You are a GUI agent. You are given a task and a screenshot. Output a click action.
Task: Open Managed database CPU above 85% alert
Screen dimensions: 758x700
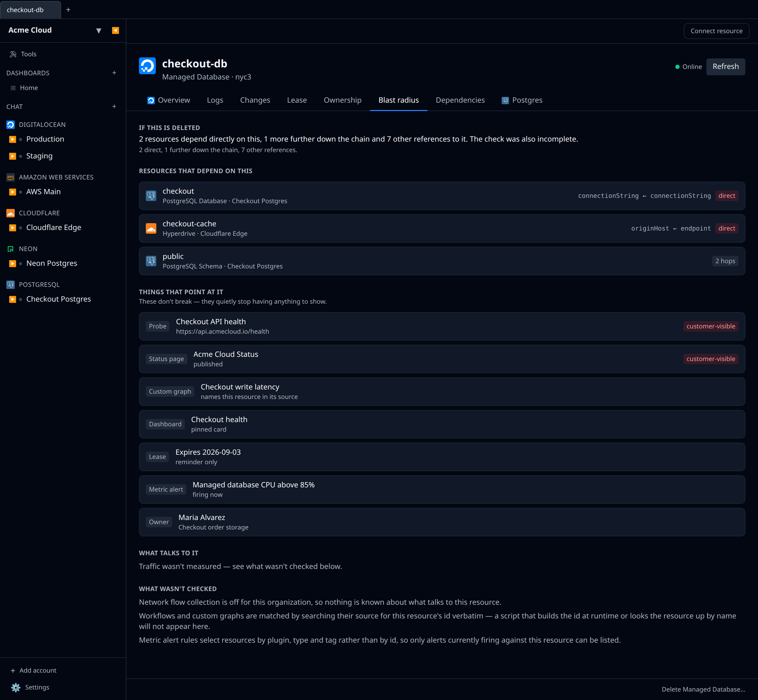pyautogui.click(x=442, y=489)
